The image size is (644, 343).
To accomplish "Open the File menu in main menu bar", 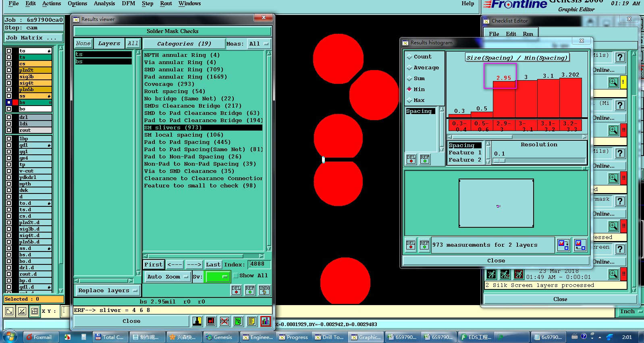I will [x=14, y=4].
